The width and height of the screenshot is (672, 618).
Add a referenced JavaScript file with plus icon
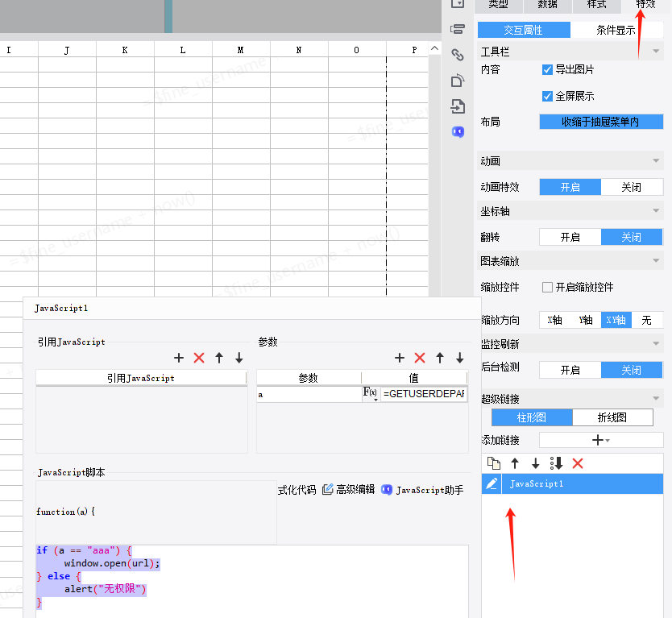[x=179, y=358]
